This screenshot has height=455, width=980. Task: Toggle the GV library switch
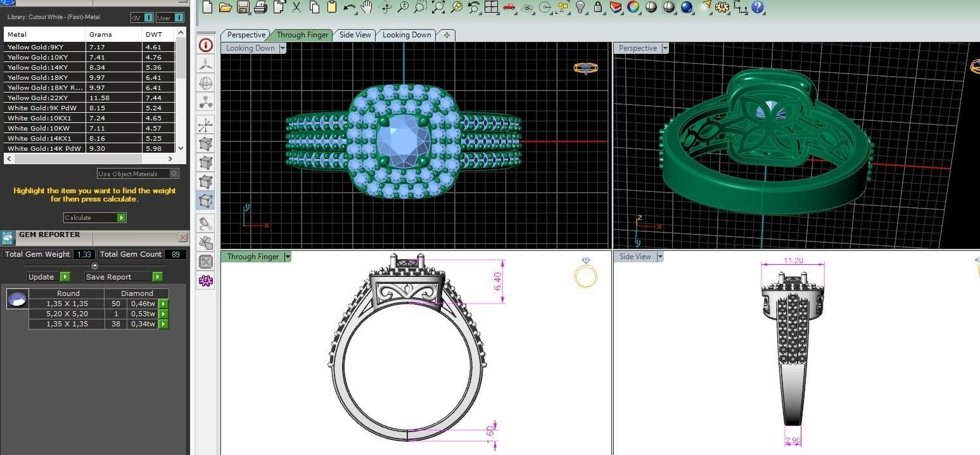[x=142, y=18]
